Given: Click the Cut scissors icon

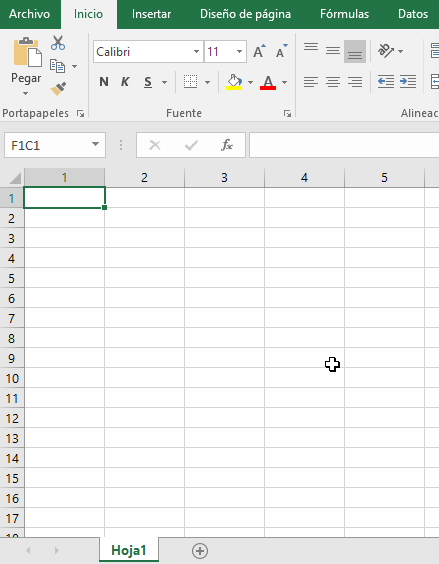Looking at the screenshot, I should (58, 42).
